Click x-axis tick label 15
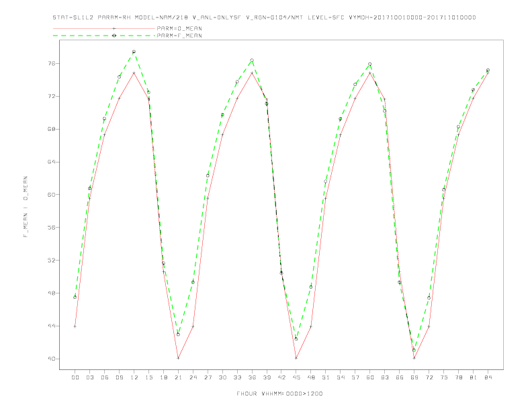 (148, 377)
